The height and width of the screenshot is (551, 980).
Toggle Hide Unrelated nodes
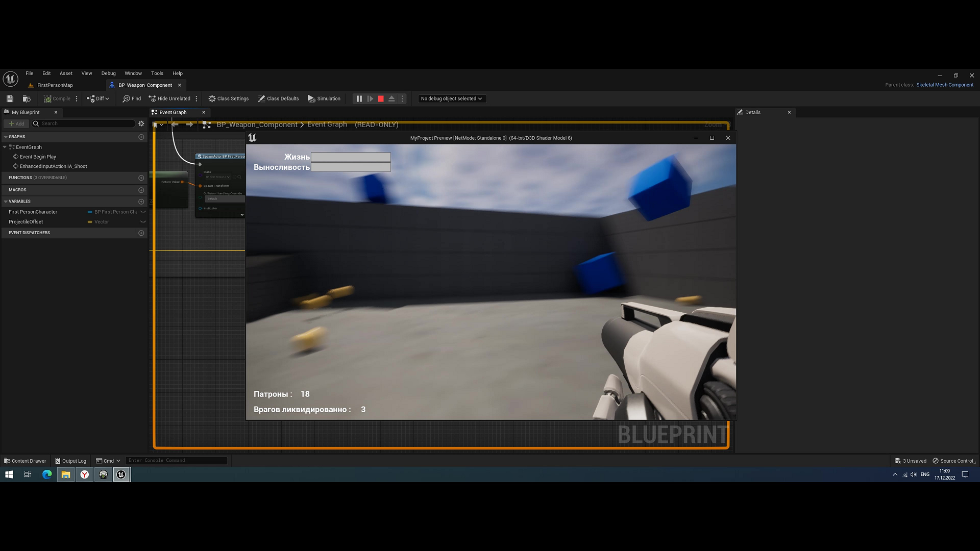[170, 98]
